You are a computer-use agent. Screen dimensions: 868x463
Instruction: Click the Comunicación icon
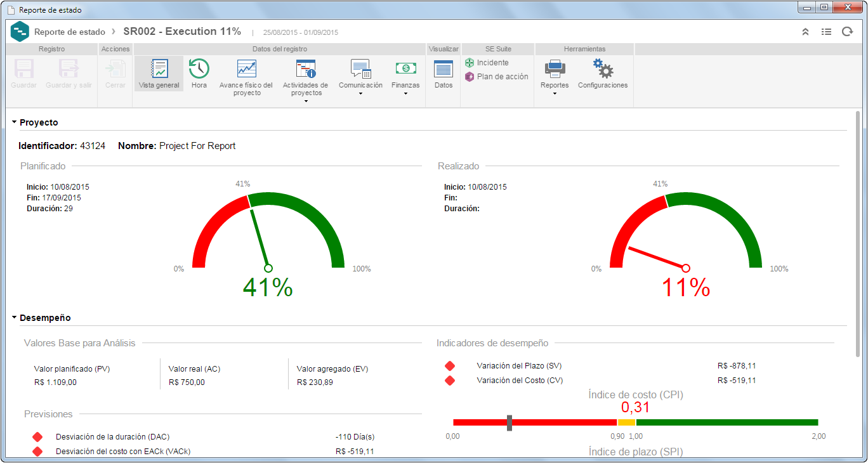[x=360, y=68]
